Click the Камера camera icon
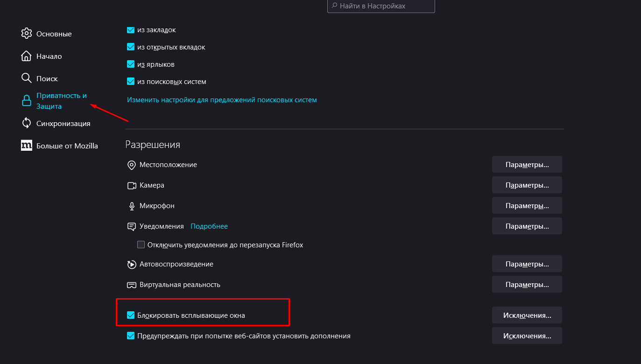This screenshot has width=641, height=364. point(131,185)
